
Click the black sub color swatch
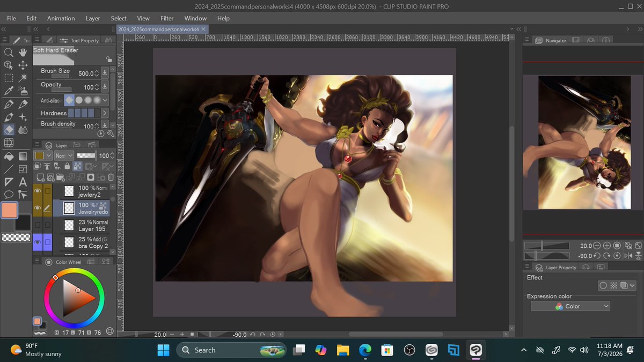click(22, 222)
